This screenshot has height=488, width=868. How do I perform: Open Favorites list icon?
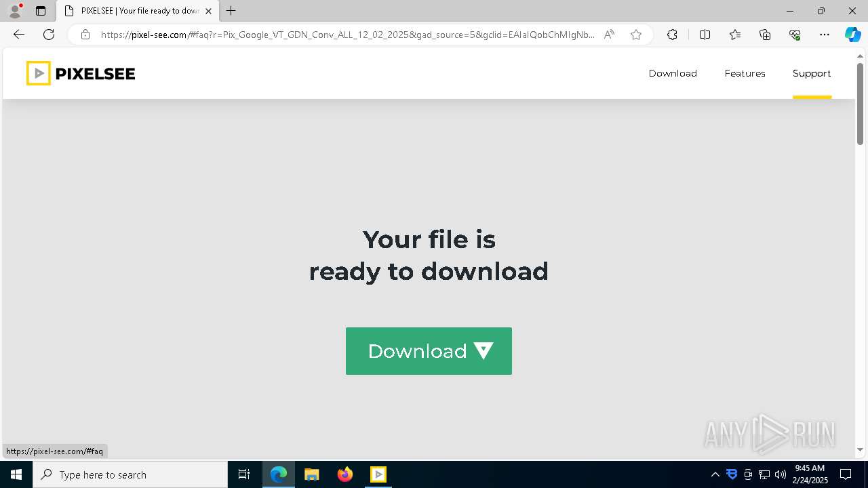coord(735,35)
